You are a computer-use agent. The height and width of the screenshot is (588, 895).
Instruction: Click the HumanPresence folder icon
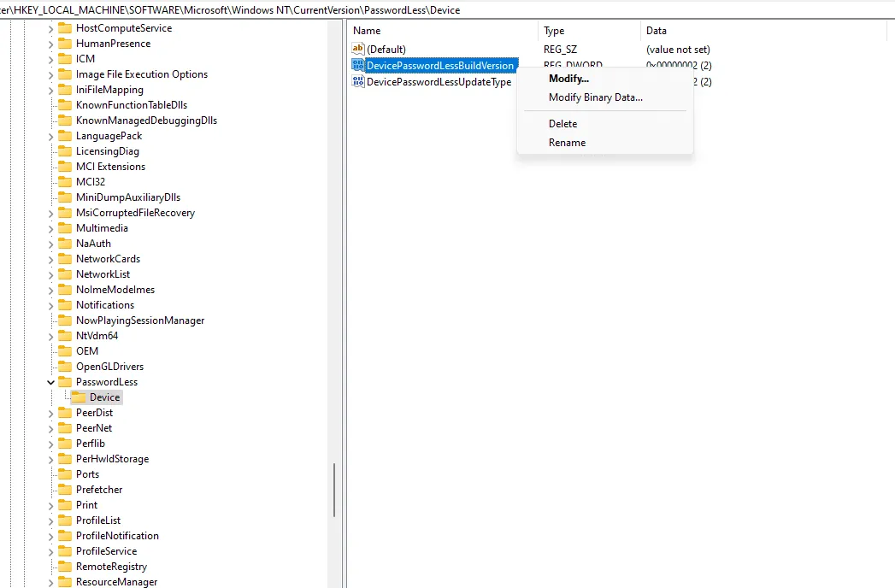(66, 44)
